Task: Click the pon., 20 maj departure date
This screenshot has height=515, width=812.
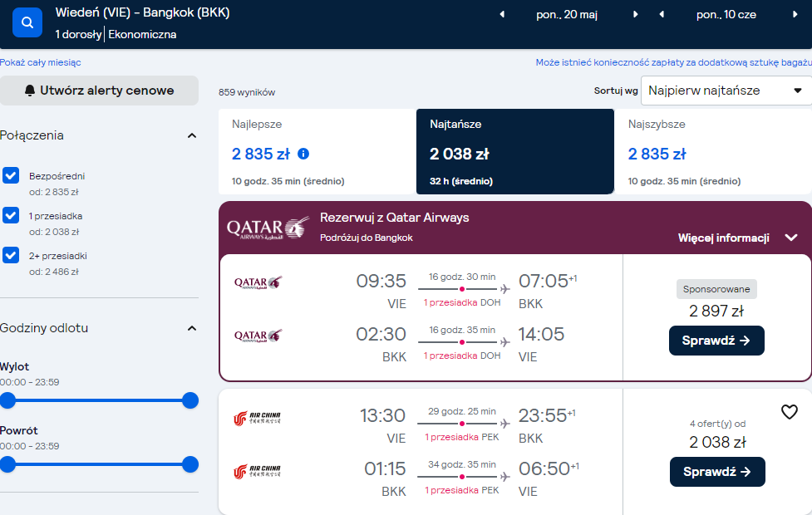Action: tap(567, 14)
